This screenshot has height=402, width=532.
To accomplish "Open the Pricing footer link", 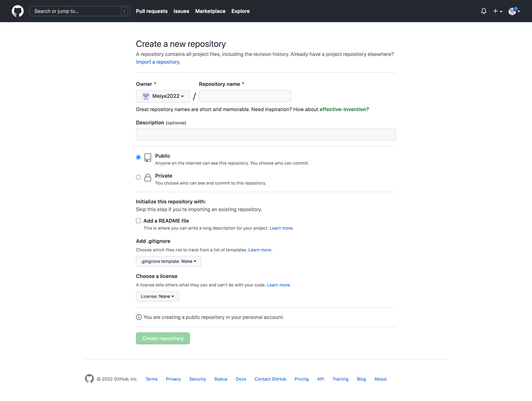I will pyautogui.click(x=302, y=379).
